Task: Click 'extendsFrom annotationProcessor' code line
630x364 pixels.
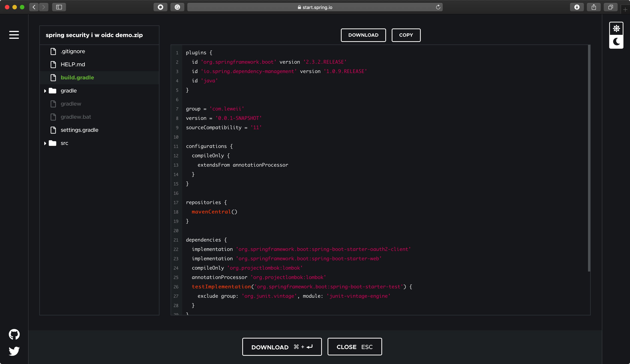Action: pyautogui.click(x=243, y=165)
